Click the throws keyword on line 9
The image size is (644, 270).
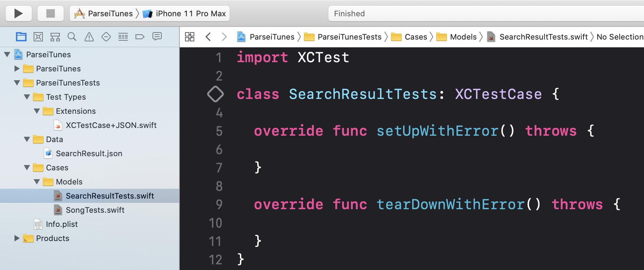tap(577, 204)
